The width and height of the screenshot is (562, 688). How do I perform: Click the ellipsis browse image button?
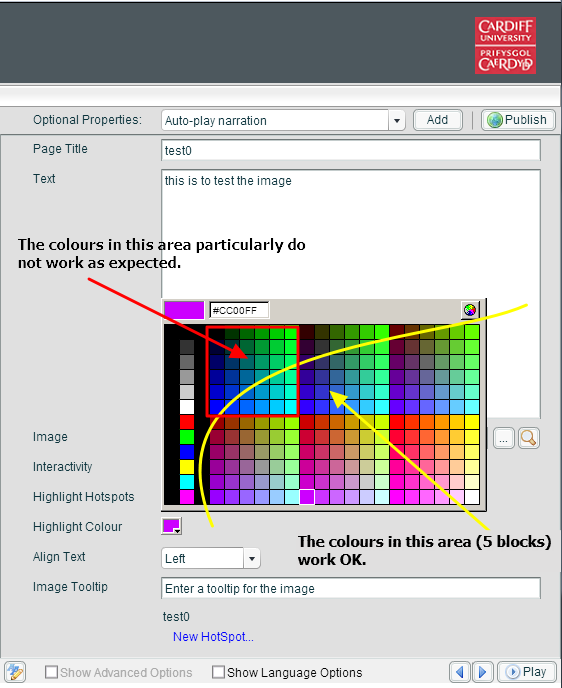tap(504, 438)
